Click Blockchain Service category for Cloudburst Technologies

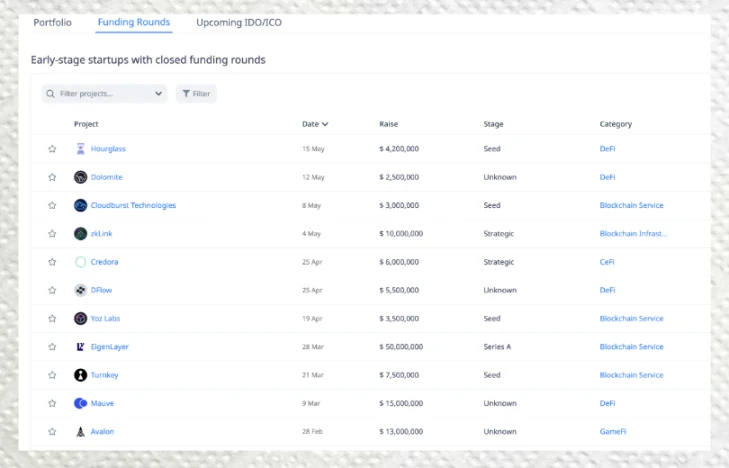(631, 205)
